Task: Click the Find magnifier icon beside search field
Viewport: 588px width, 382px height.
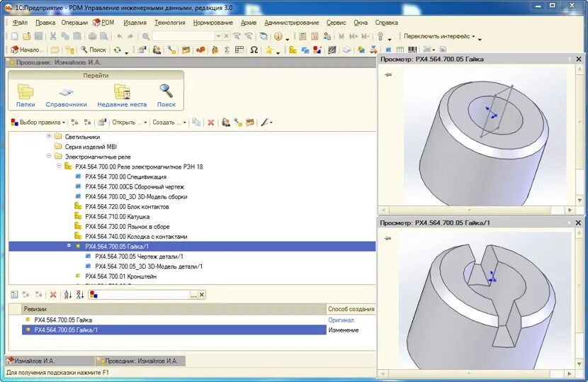Action: click(146, 36)
